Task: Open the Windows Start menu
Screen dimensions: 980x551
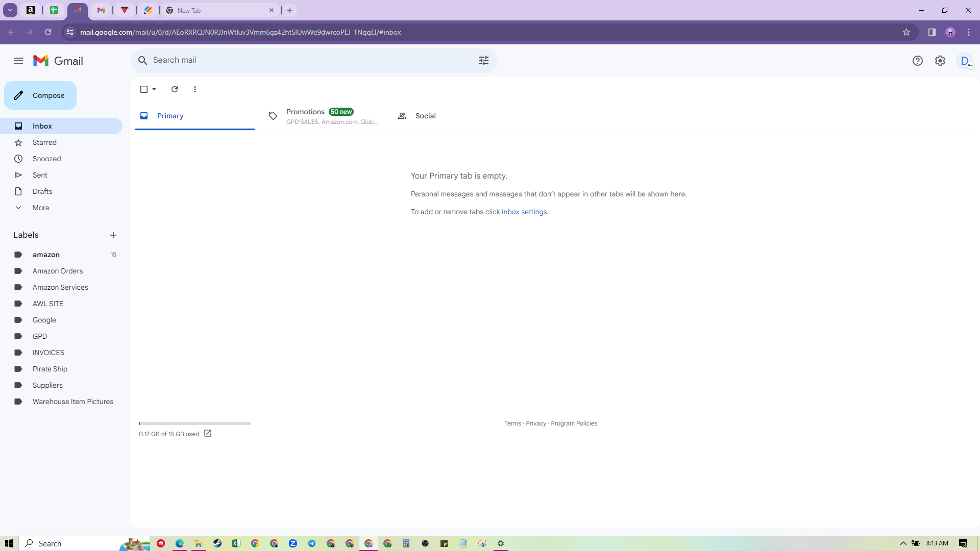Action: click(9, 543)
